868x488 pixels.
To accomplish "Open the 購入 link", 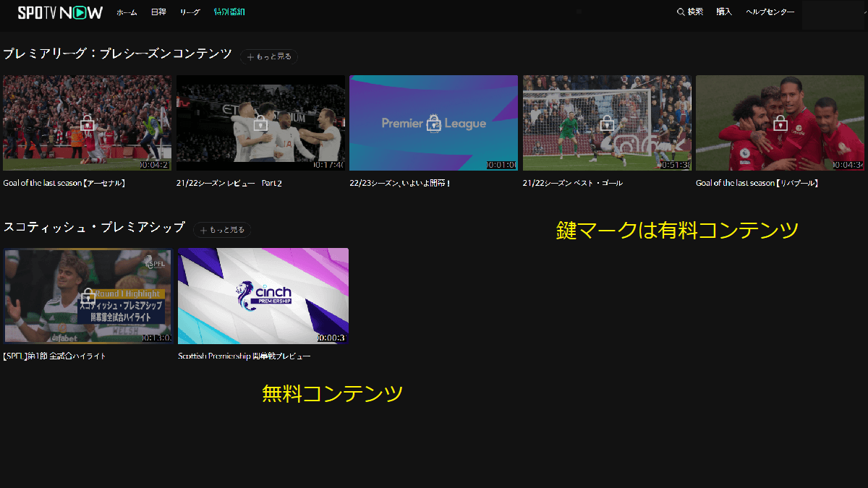I will (724, 12).
